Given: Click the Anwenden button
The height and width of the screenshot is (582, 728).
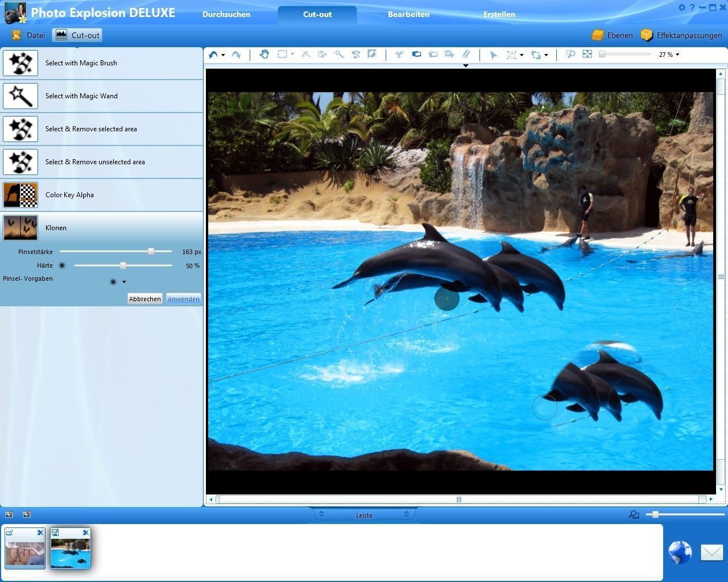Looking at the screenshot, I should 183,299.
